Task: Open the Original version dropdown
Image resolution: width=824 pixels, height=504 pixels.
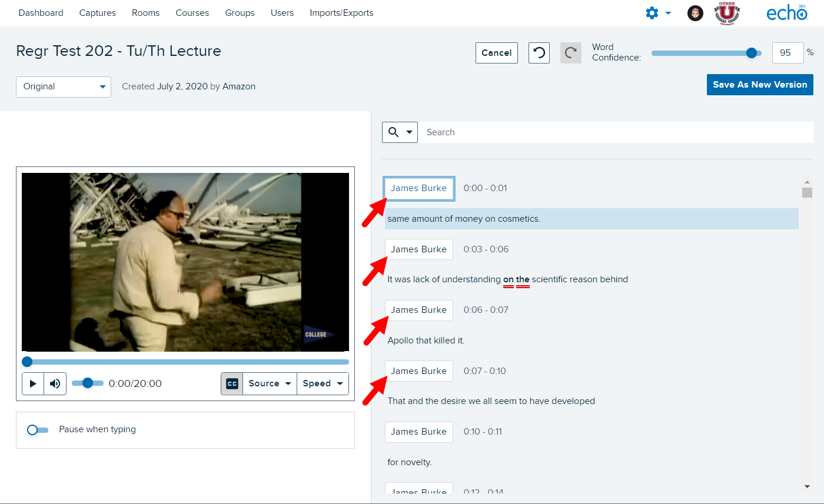Action: pyautogui.click(x=64, y=86)
